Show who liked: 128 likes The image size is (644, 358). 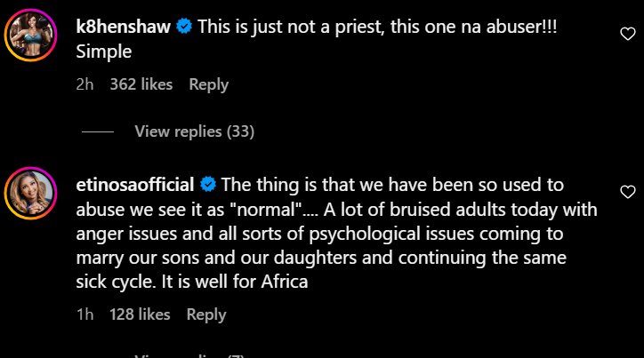[140, 314]
